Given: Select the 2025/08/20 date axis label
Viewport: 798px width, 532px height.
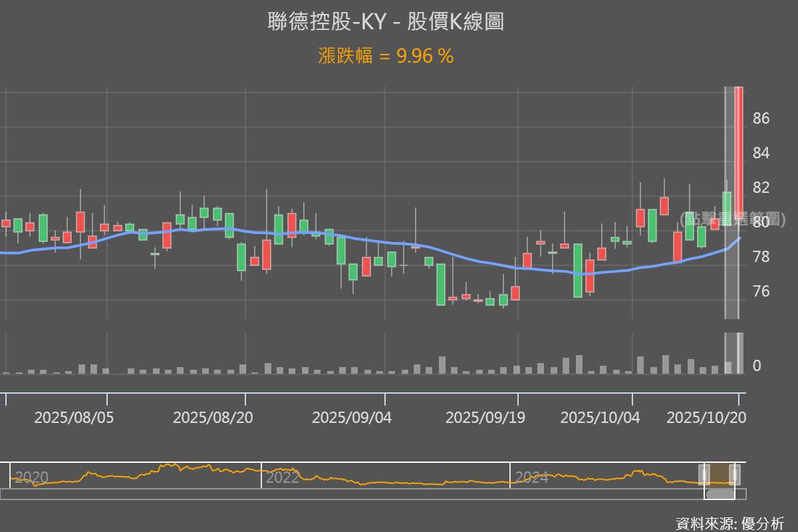Looking at the screenshot, I should pyautogui.click(x=213, y=418).
